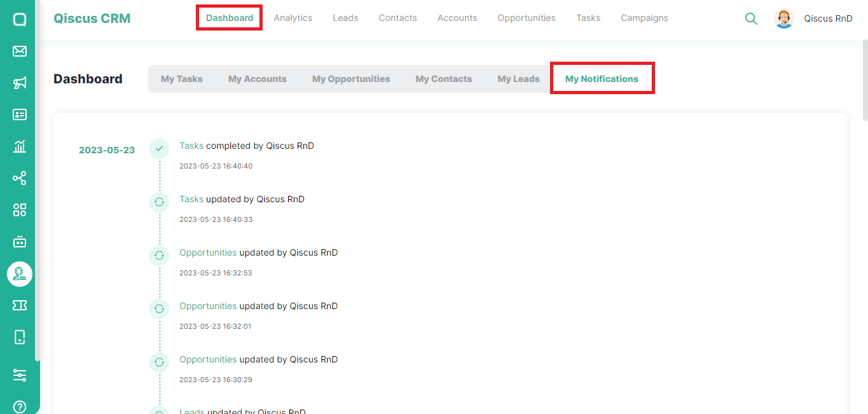
Task: Switch to the My Opportunities tab
Action: pos(351,79)
